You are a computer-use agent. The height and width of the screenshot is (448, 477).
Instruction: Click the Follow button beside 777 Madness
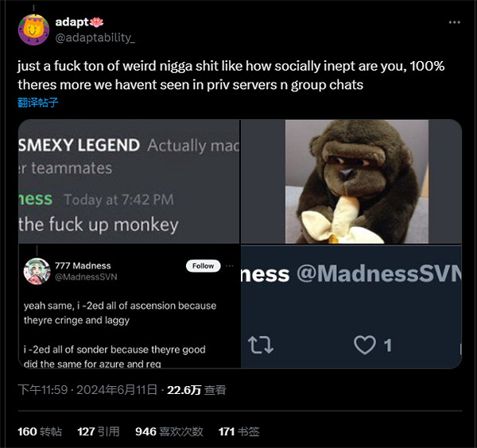click(x=203, y=266)
